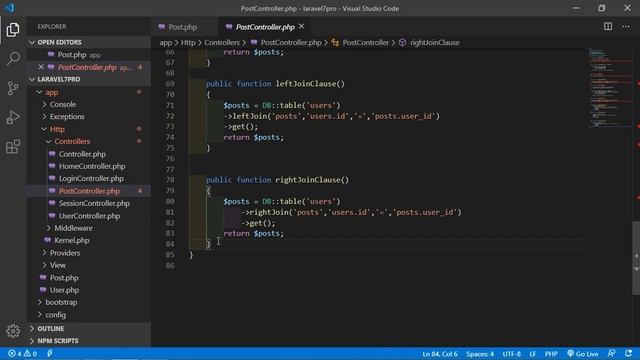The image size is (640, 360).
Task: Start Go Live server
Action: pyautogui.click(x=582, y=353)
